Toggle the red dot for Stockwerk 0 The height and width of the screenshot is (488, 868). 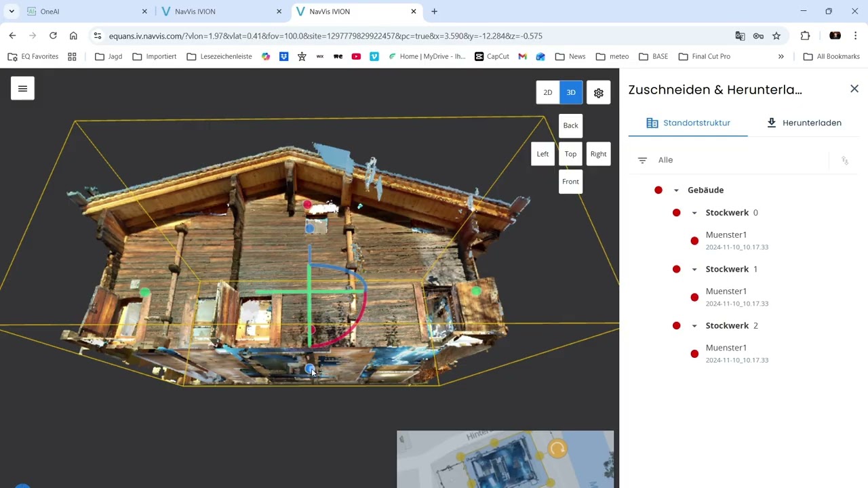(676, 213)
